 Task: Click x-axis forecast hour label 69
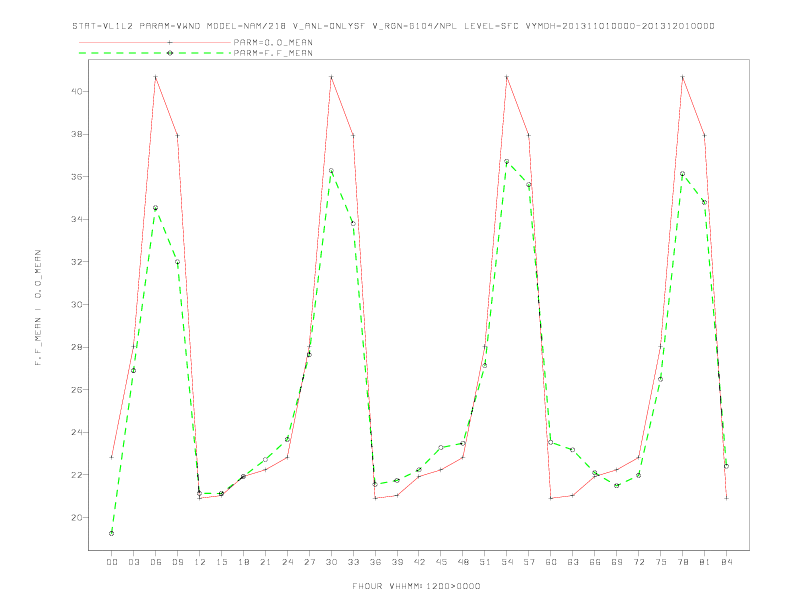617,562
